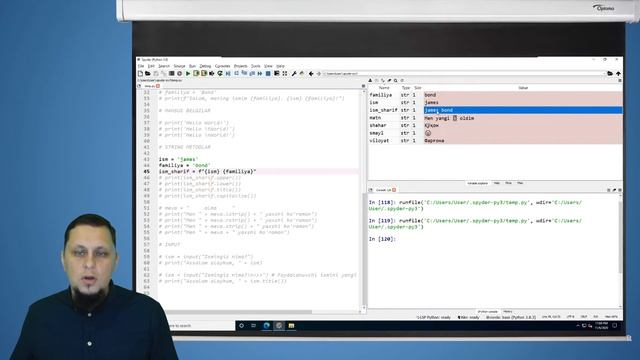
Task: Step over the current line in debugger
Action: (x=236, y=73)
